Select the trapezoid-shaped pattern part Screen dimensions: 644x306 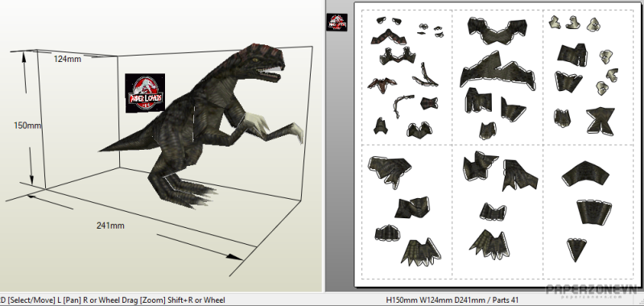593,212
